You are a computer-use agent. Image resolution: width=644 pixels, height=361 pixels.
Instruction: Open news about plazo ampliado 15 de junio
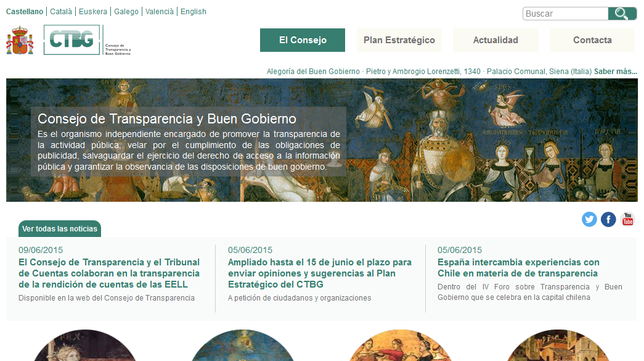point(320,273)
